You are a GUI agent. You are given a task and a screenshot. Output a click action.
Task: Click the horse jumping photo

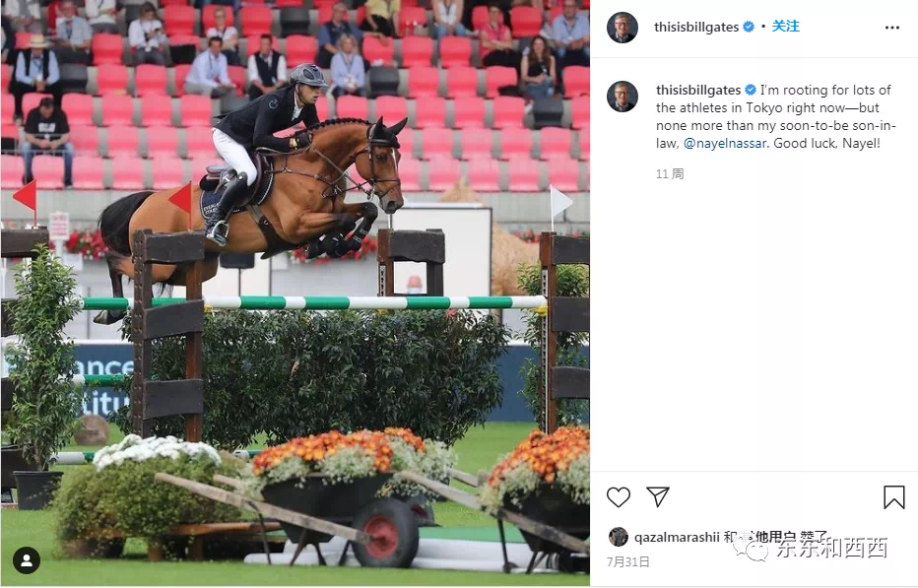[x=295, y=293]
